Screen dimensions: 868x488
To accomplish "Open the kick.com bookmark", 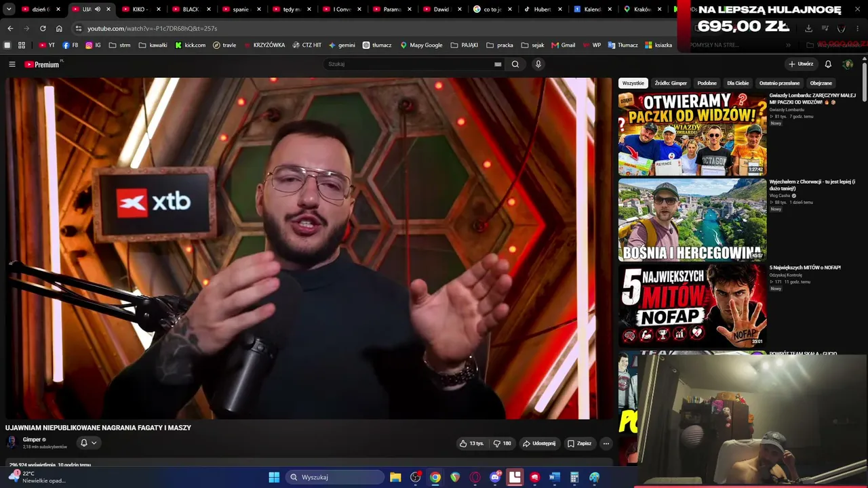I will [190, 45].
